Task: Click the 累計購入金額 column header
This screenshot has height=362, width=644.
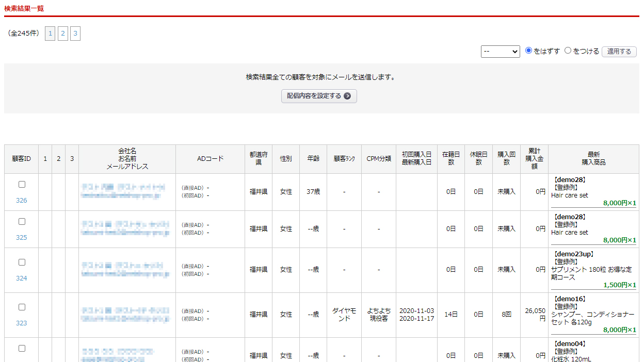Action: [x=534, y=159]
